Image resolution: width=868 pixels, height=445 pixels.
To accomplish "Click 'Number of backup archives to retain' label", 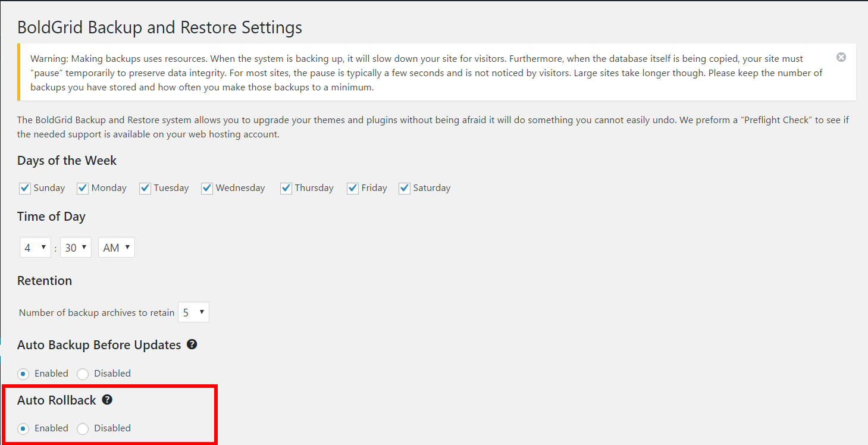I will coord(97,312).
